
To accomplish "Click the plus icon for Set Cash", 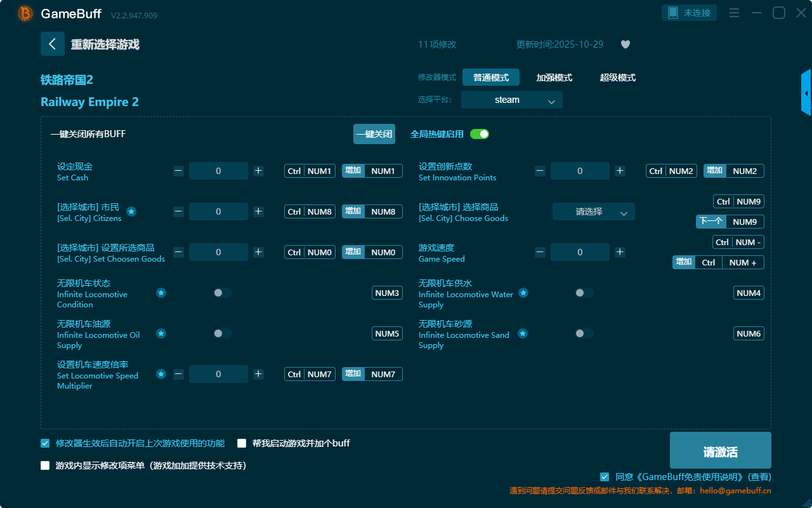I will (x=258, y=171).
